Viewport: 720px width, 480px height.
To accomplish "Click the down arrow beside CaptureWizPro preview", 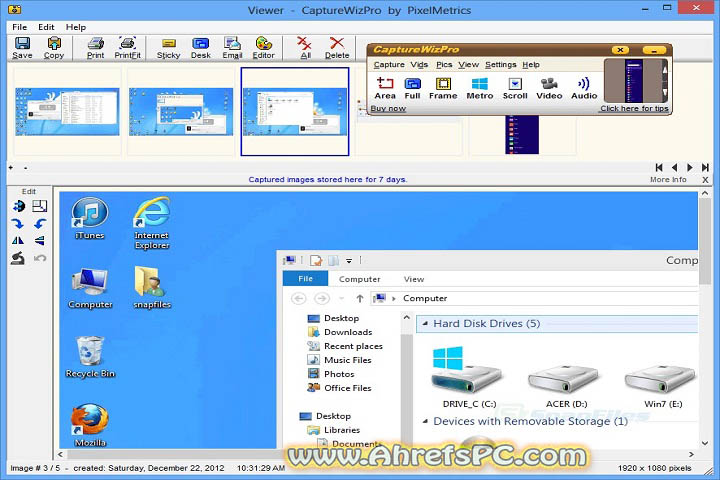I will click(x=664, y=93).
